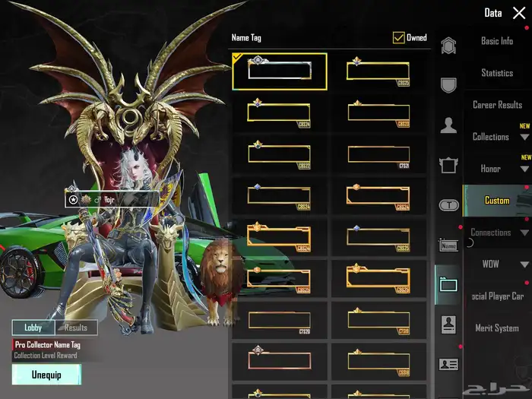Select the first equipped name tag thumbnail
The width and height of the screenshot is (532, 399).
(x=279, y=71)
